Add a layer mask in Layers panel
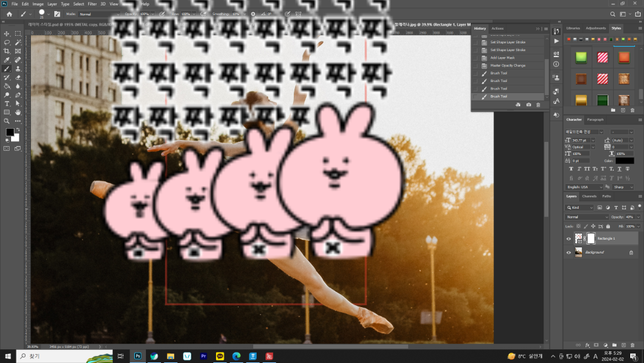Image resolution: width=644 pixels, height=363 pixels. pyautogui.click(x=597, y=345)
